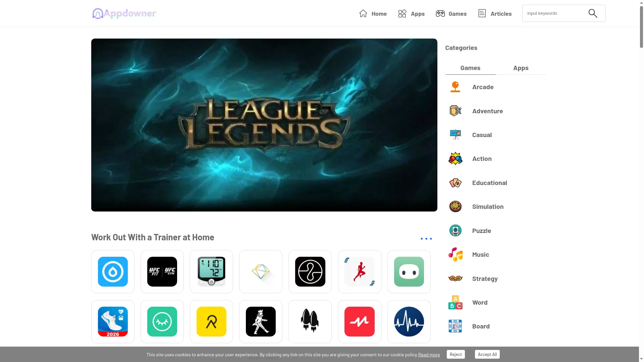Open the blue water drop app icon
The width and height of the screenshot is (644, 362).
click(x=113, y=271)
